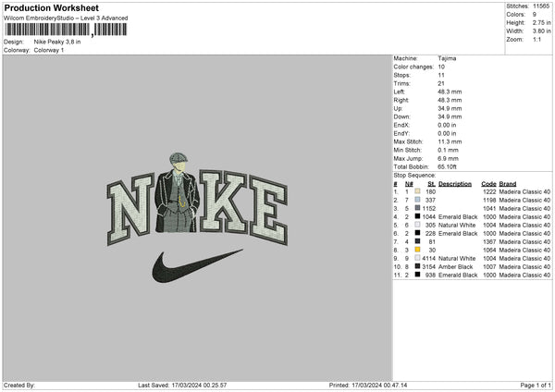Click 'Amber Black' description in stop row 10
The height and width of the screenshot is (392, 555).
pos(455,267)
